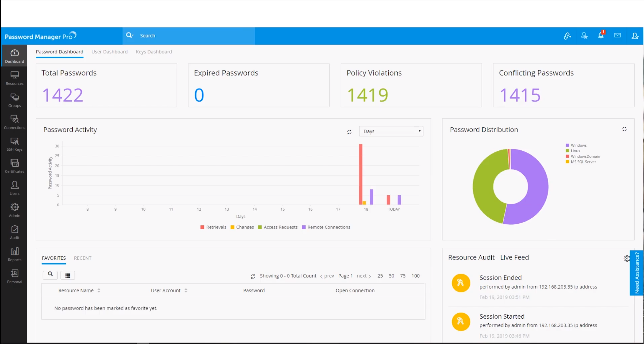The width and height of the screenshot is (644, 344).
Task: Expand the search filter dropdown arrow
Action: point(133,36)
